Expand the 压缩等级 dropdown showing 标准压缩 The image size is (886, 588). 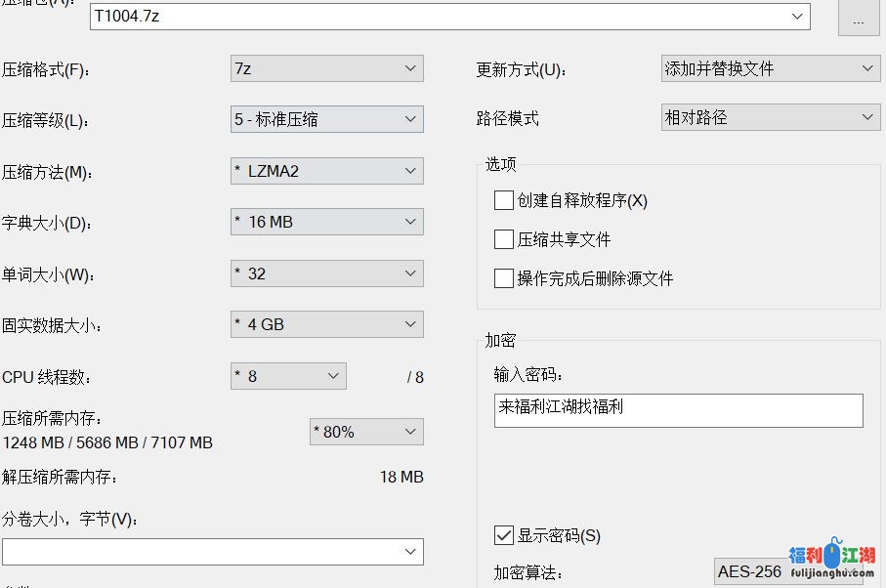(326, 119)
